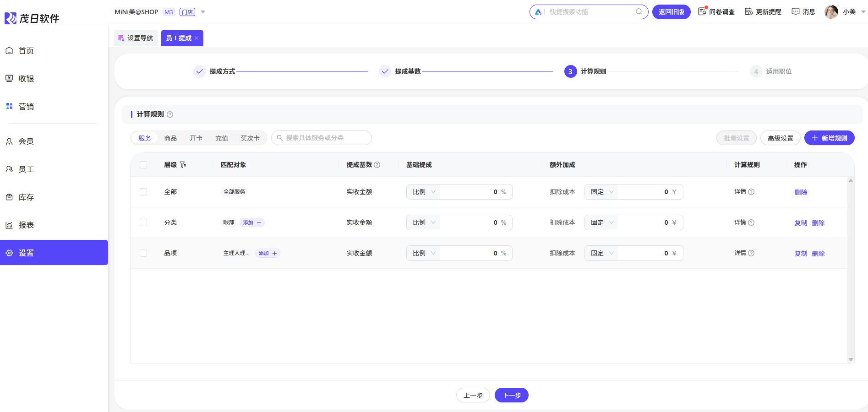Screen dimensions: 868x412
Task: Open the 会员 member sidebar item
Action: 54,141
